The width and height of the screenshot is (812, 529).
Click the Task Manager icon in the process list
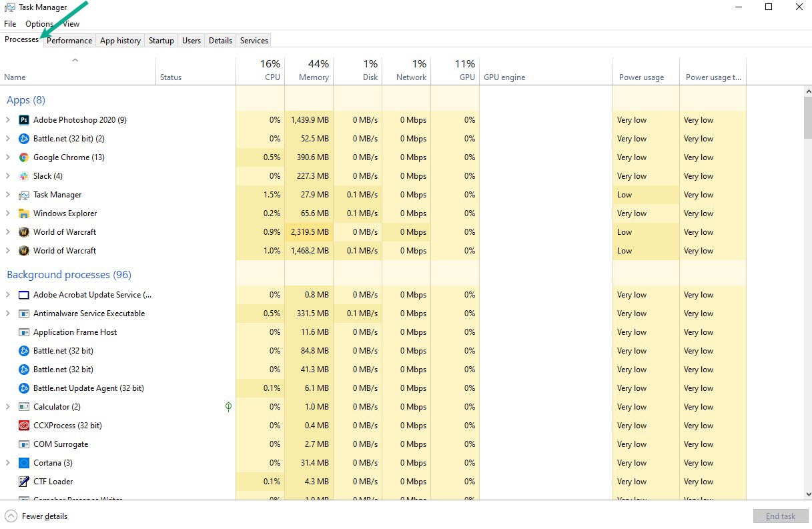[23, 195]
